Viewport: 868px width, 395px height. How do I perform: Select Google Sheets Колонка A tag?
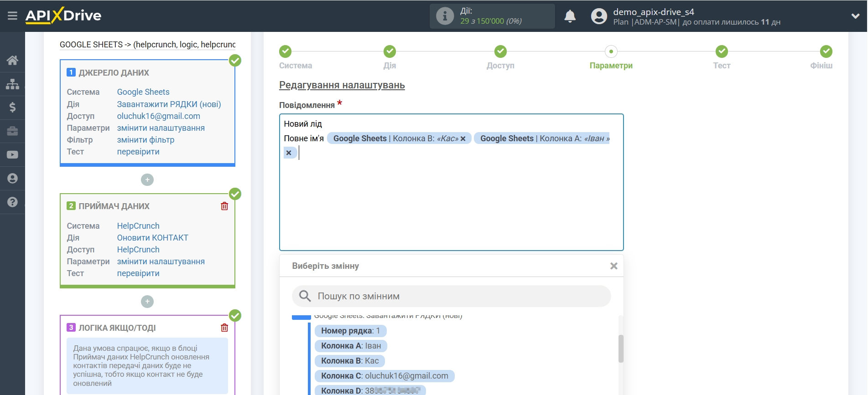(x=541, y=139)
